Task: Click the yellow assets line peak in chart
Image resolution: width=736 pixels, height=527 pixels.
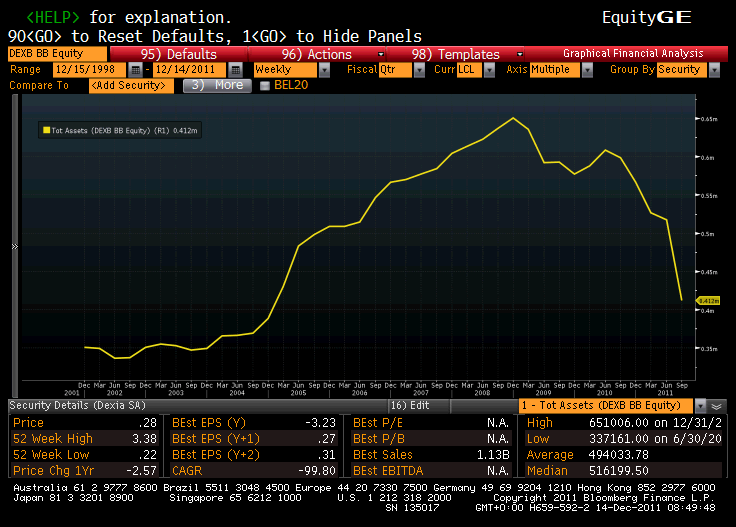Action: tap(513, 118)
